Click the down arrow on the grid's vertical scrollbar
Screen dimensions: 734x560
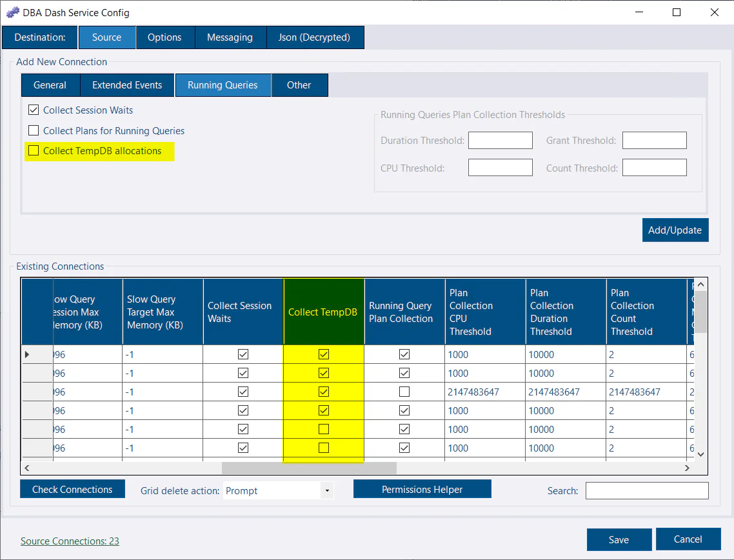pyautogui.click(x=700, y=454)
